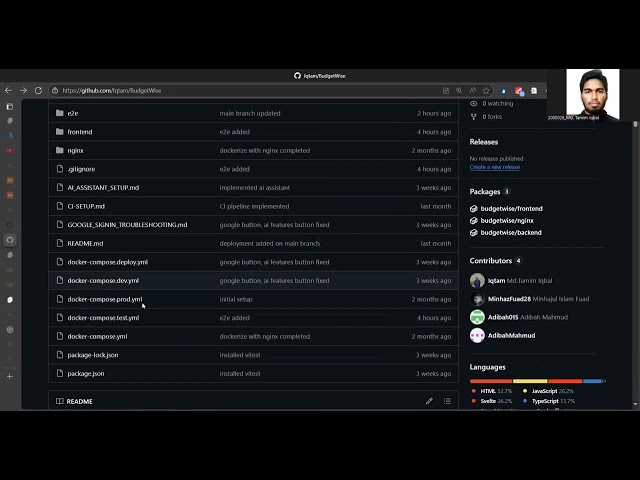The height and width of the screenshot is (480, 640).
Task: Click the HTML segment of the languages bar
Action: tap(491, 381)
